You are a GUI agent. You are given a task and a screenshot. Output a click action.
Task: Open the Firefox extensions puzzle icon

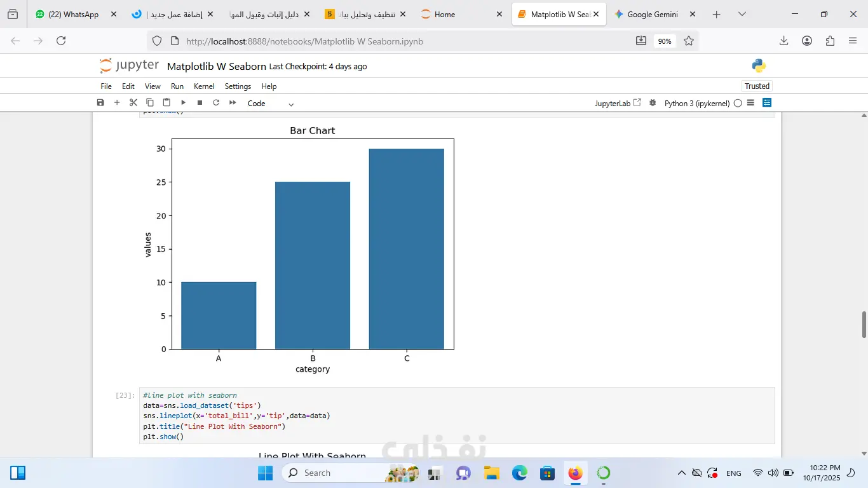[830, 41]
